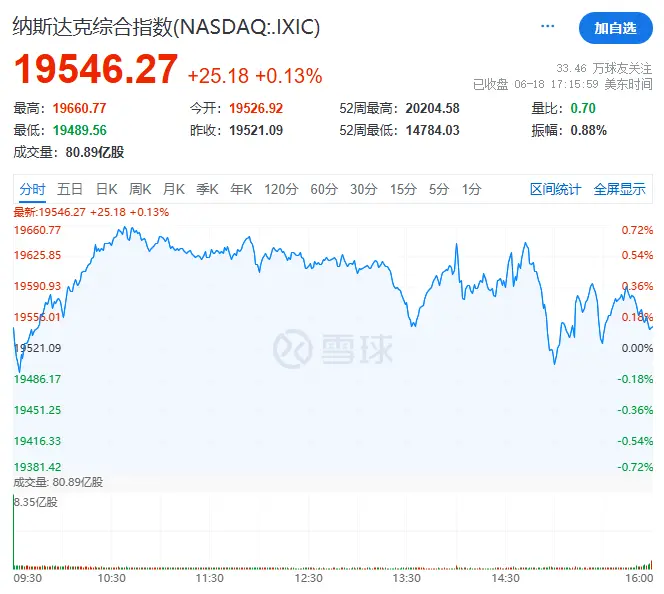664x594 pixels.
Task: Click the 52周最低 value 14784.03
Action: [x=432, y=130]
